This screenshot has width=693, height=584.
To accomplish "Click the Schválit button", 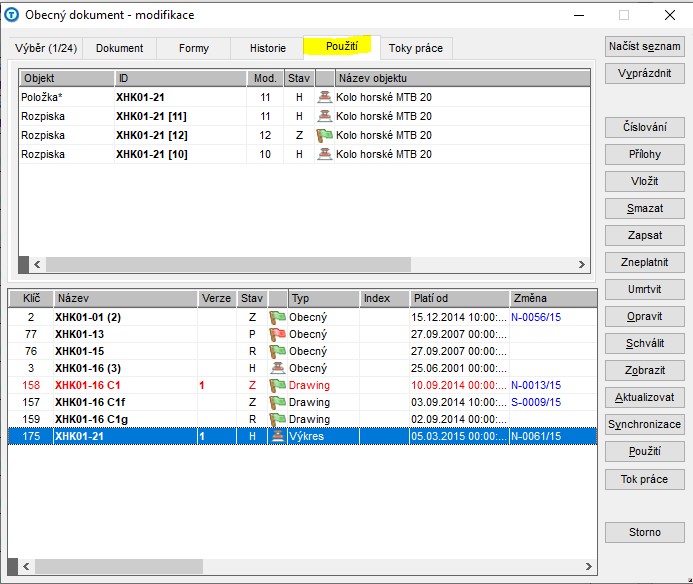I will (x=644, y=343).
